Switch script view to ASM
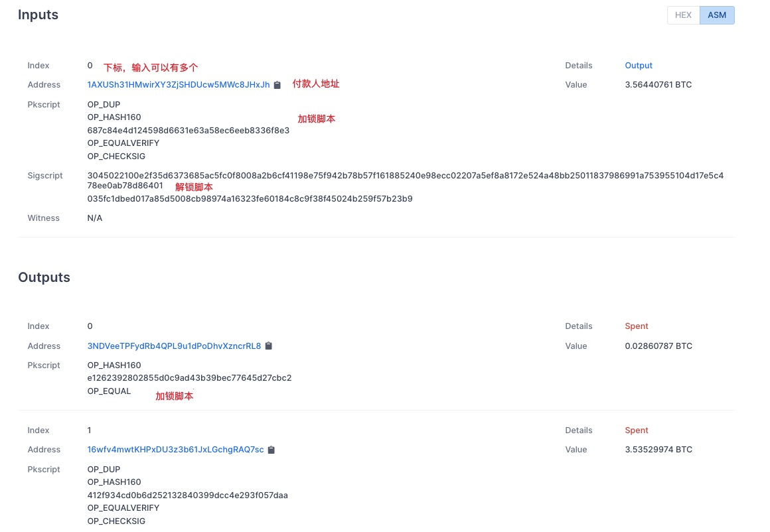The image size is (770, 532). (x=717, y=15)
